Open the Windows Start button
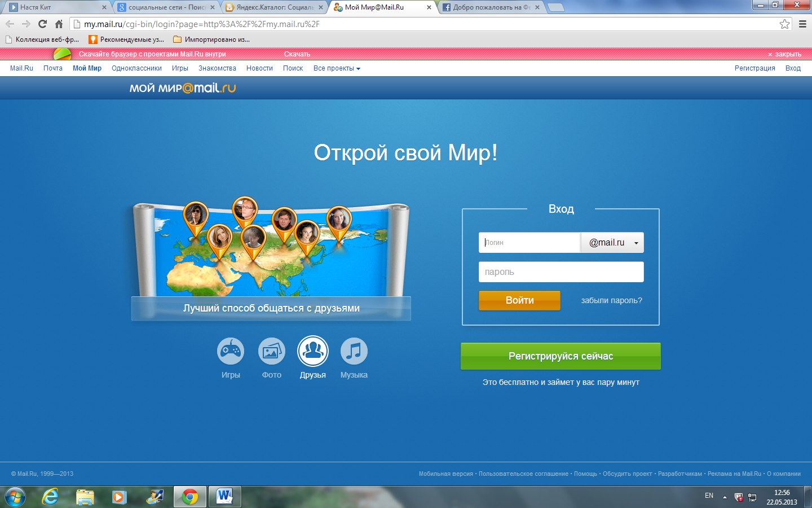This screenshot has height=508, width=812. [x=15, y=497]
